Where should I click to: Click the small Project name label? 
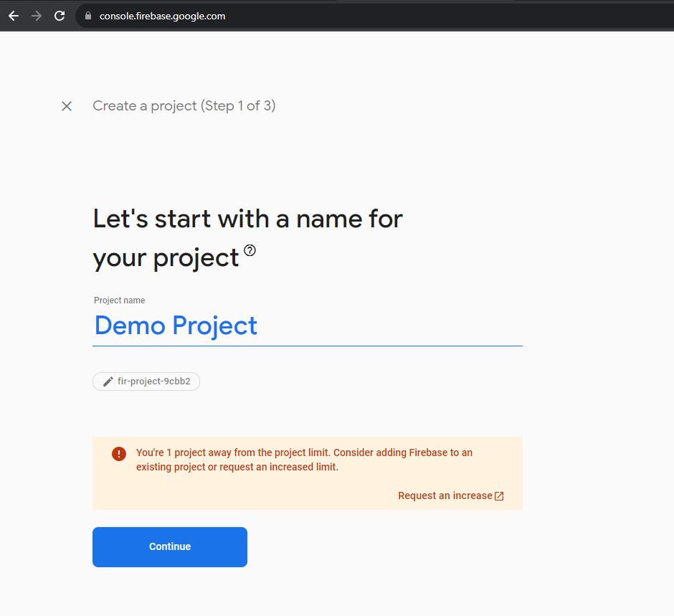pyautogui.click(x=119, y=300)
